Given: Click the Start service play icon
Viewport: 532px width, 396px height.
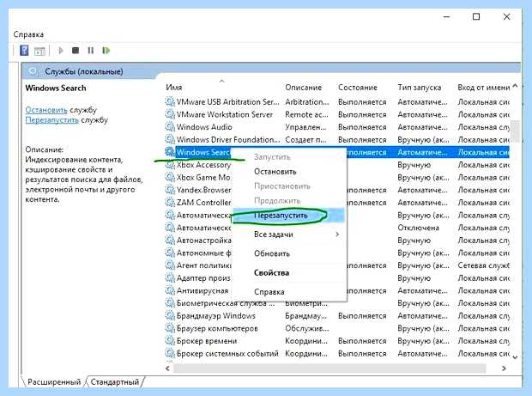Looking at the screenshot, I should 61,51.
